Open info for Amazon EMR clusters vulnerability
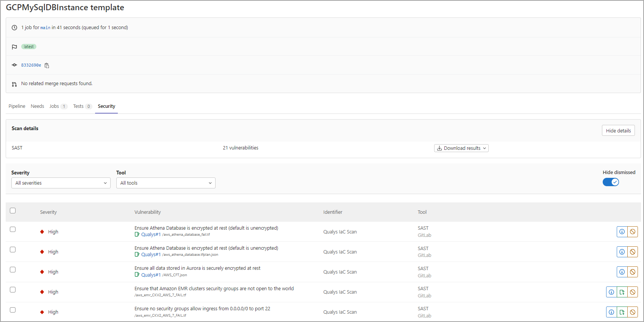644x322 pixels. pyautogui.click(x=611, y=292)
